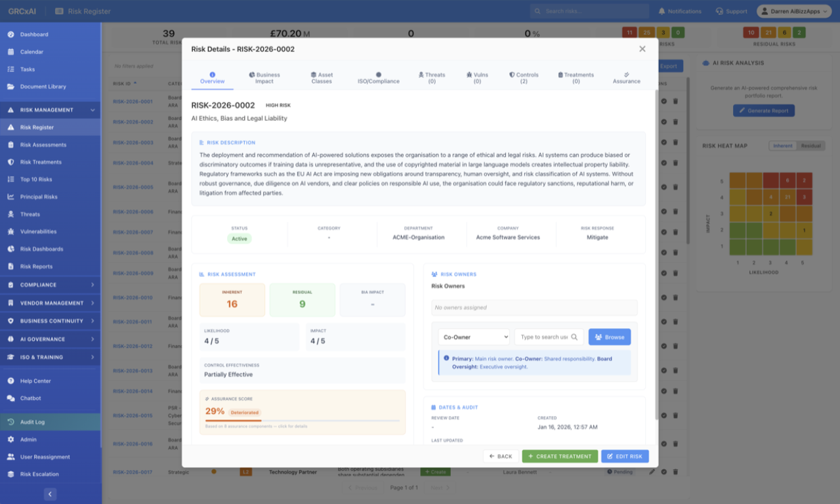
Task: Switch to the Business Impact tab
Action: pyautogui.click(x=264, y=77)
